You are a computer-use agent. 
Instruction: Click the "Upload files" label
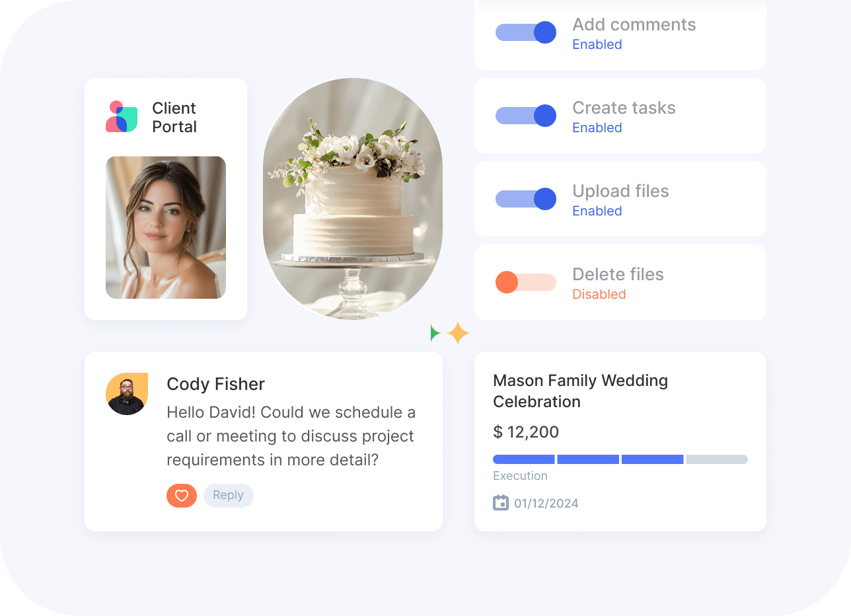620,192
